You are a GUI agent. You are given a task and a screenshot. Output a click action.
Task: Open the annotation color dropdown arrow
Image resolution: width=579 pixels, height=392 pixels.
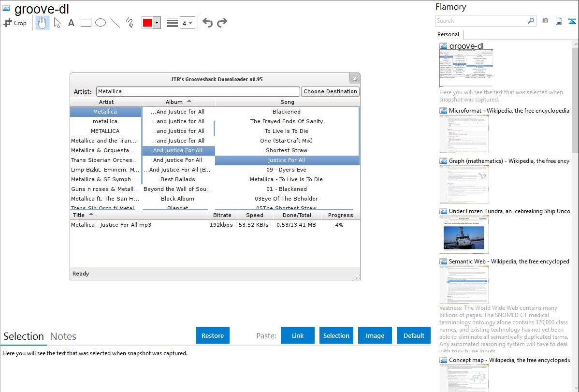[x=157, y=23]
